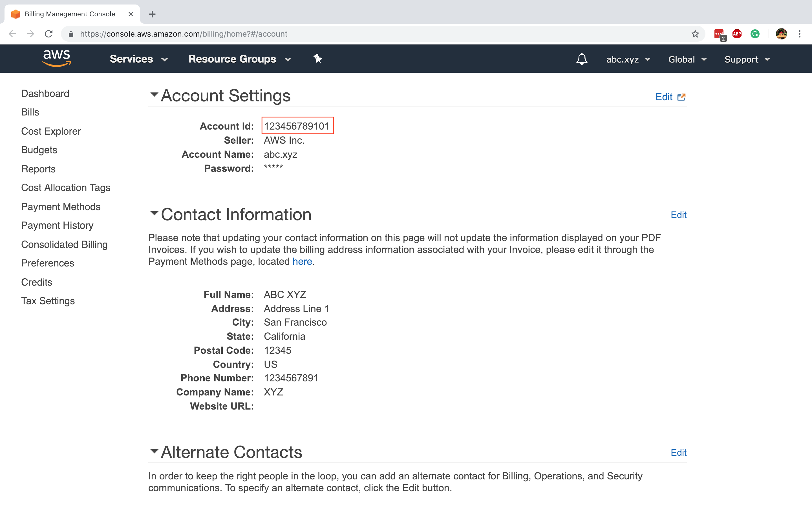Select Consolidated Billing sidebar item

(x=64, y=244)
